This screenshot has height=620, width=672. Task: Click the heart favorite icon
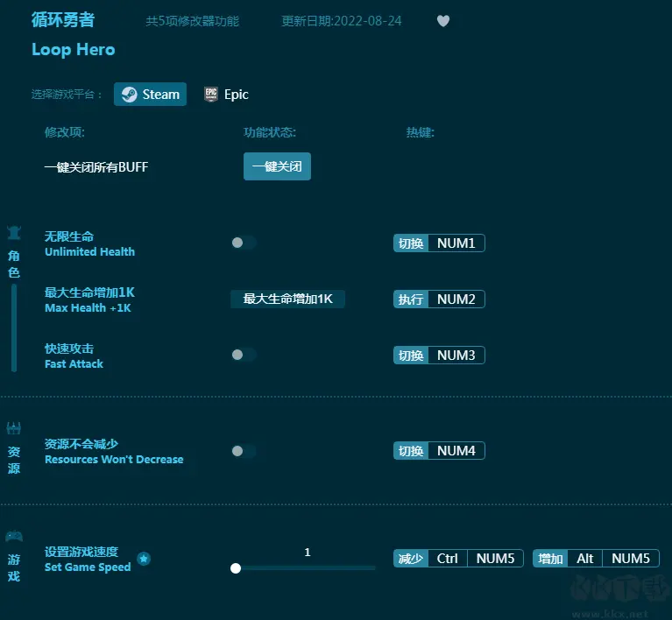tap(443, 21)
